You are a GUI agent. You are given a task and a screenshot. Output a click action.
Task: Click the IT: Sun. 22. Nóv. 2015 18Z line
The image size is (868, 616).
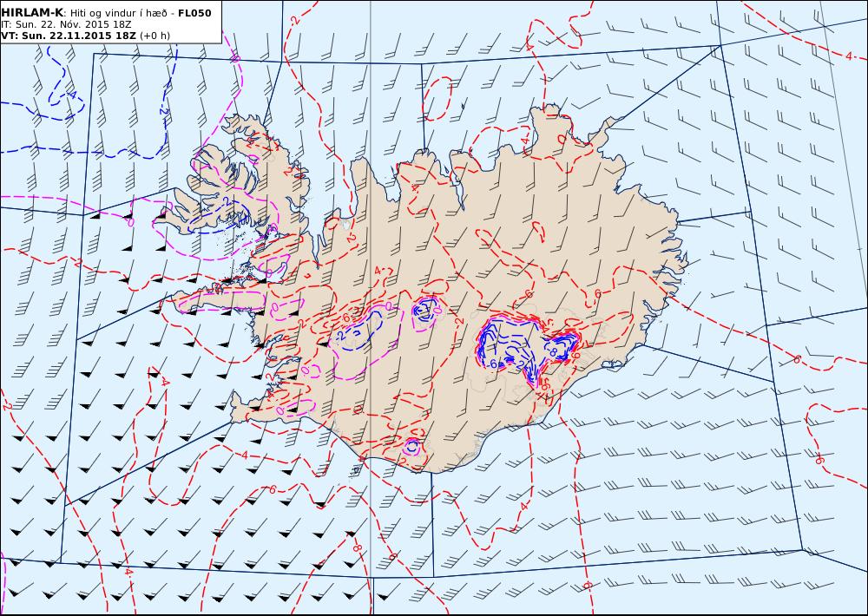67,24
